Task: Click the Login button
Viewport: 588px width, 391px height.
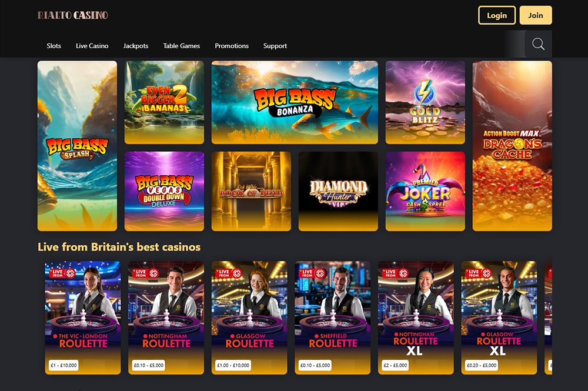Action: click(497, 15)
